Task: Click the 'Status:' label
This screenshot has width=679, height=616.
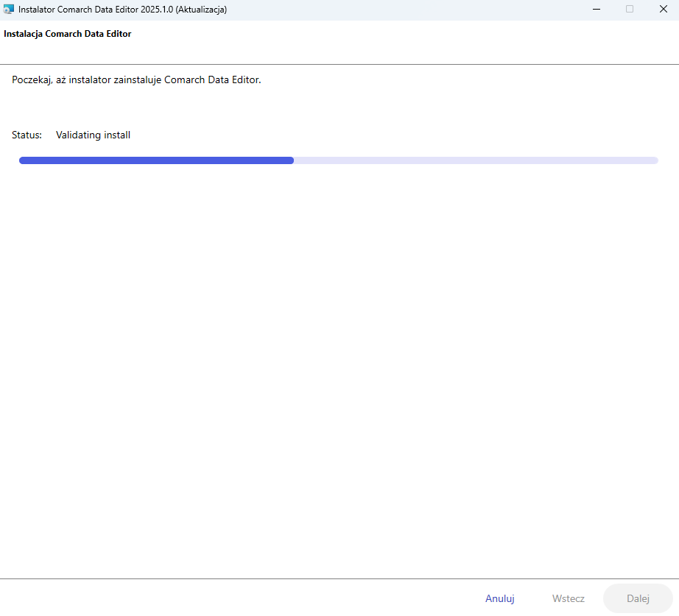Action: 27,135
